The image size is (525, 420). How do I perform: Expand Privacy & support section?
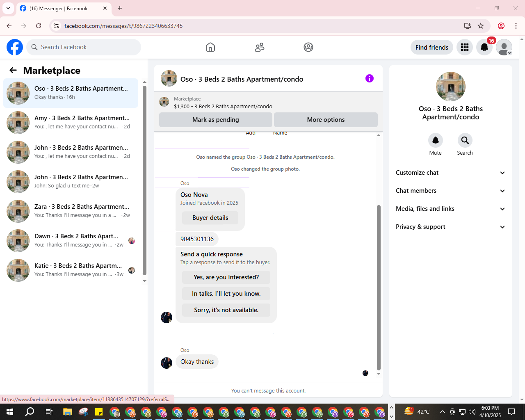(x=450, y=227)
